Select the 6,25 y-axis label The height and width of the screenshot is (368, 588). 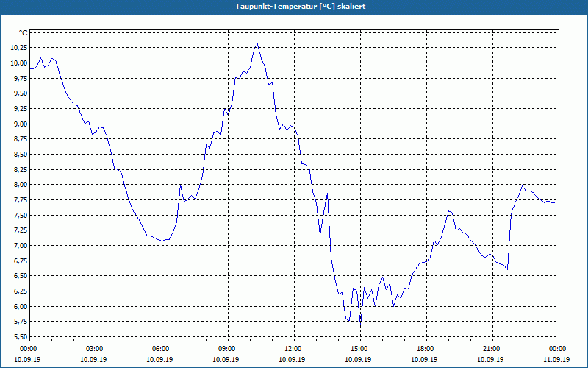21,291
